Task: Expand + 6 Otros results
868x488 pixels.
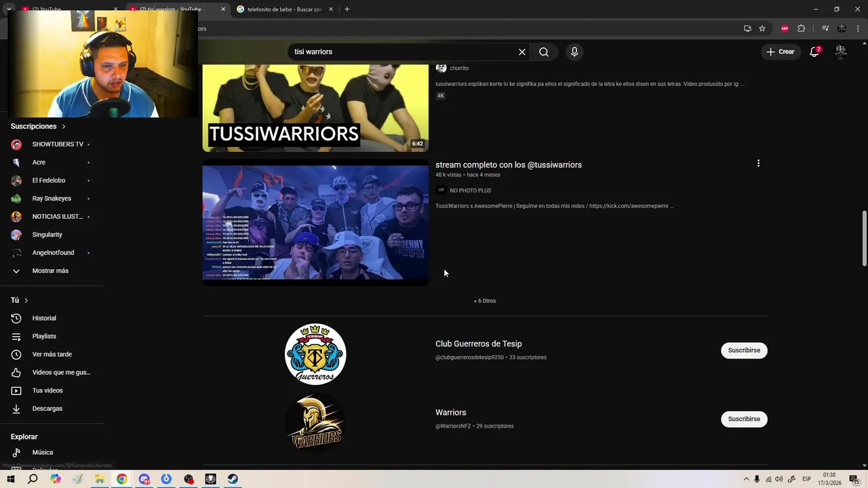Action: [485, 301]
